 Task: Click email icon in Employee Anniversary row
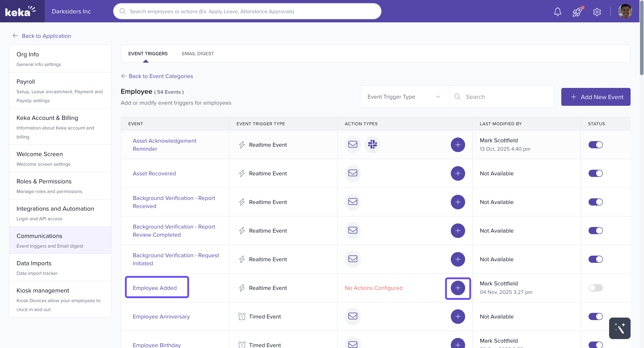coord(352,316)
